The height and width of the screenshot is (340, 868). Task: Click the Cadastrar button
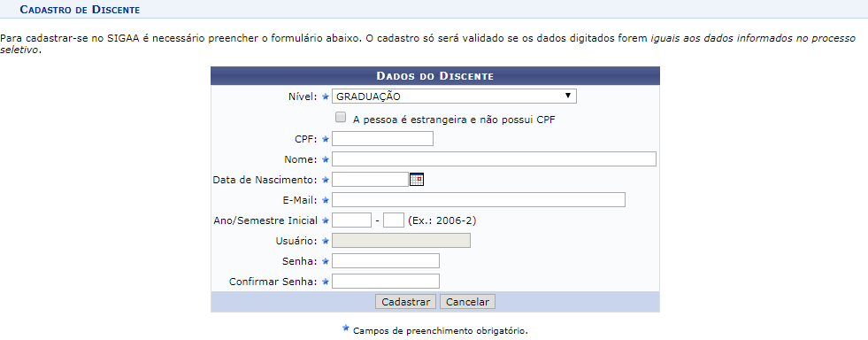[406, 302]
